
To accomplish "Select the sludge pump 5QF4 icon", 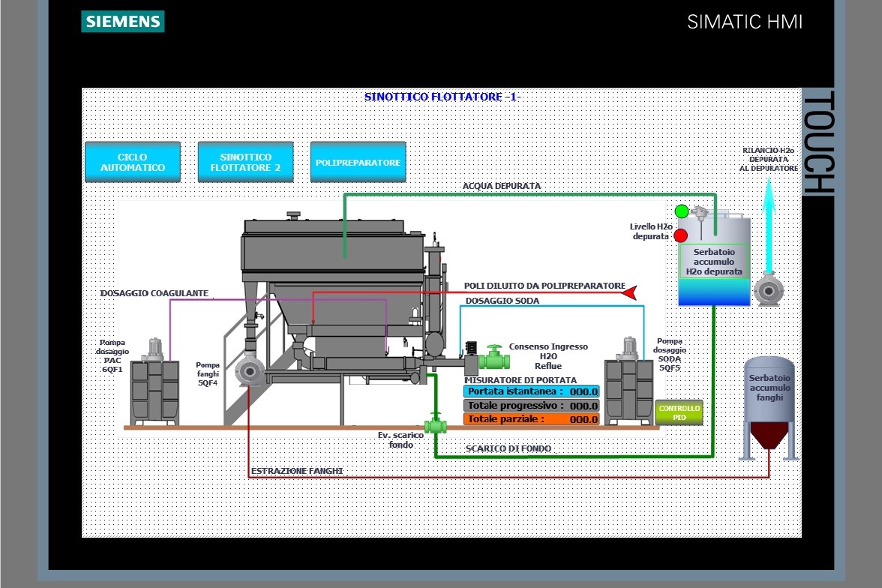I will pyautogui.click(x=249, y=370).
